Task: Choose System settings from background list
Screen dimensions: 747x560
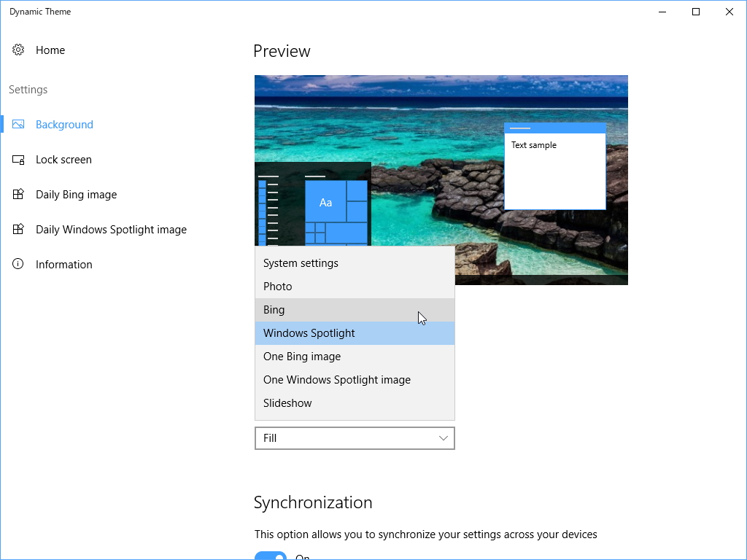Action: 355,262
